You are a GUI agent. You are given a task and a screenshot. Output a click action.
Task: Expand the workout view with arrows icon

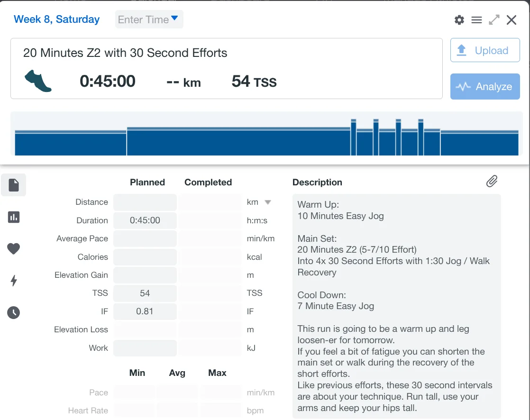[494, 20]
